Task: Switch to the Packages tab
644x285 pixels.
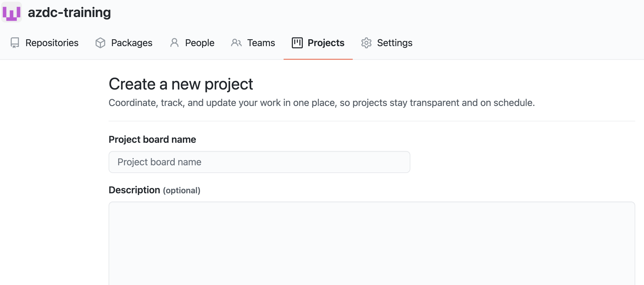Action: pyautogui.click(x=132, y=43)
